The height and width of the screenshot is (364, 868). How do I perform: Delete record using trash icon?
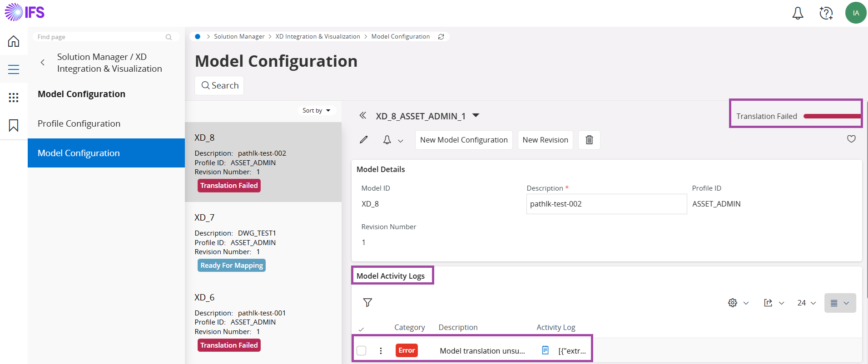click(589, 140)
